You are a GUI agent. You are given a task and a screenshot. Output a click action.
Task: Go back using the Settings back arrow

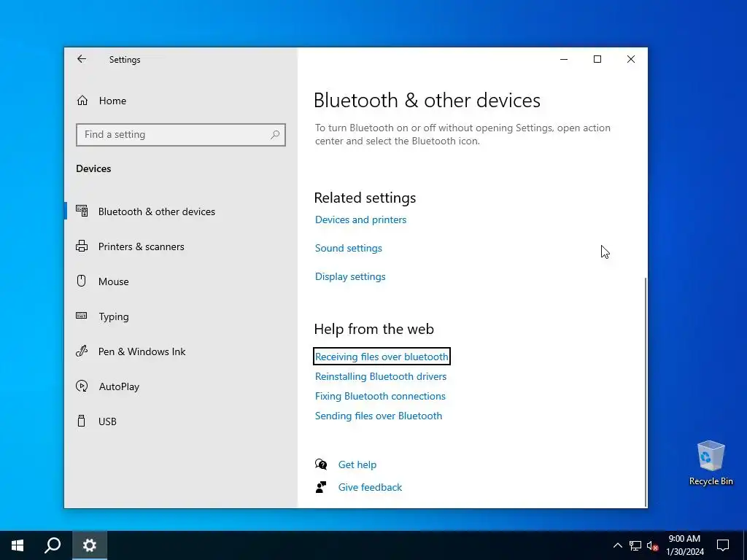click(82, 59)
